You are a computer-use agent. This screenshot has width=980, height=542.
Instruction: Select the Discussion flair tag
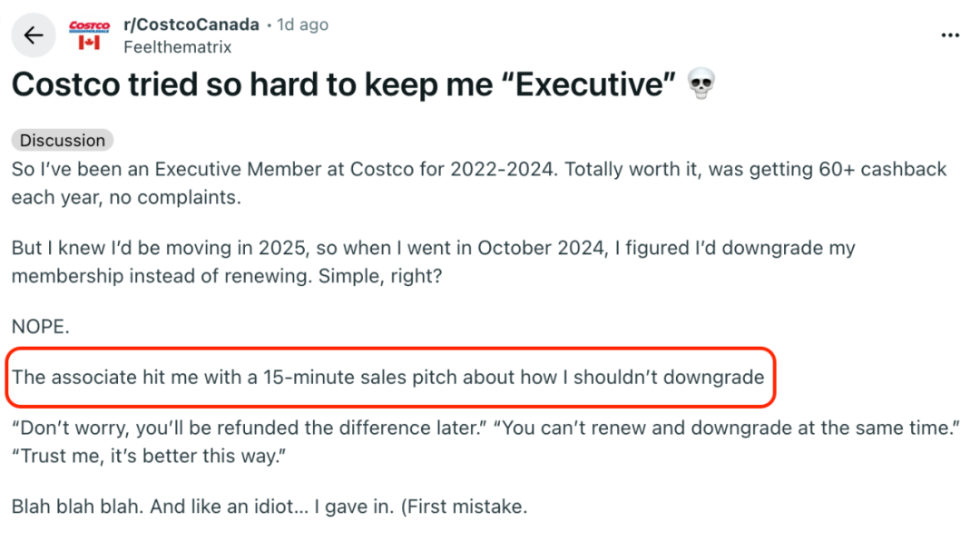pyautogui.click(x=63, y=140)
